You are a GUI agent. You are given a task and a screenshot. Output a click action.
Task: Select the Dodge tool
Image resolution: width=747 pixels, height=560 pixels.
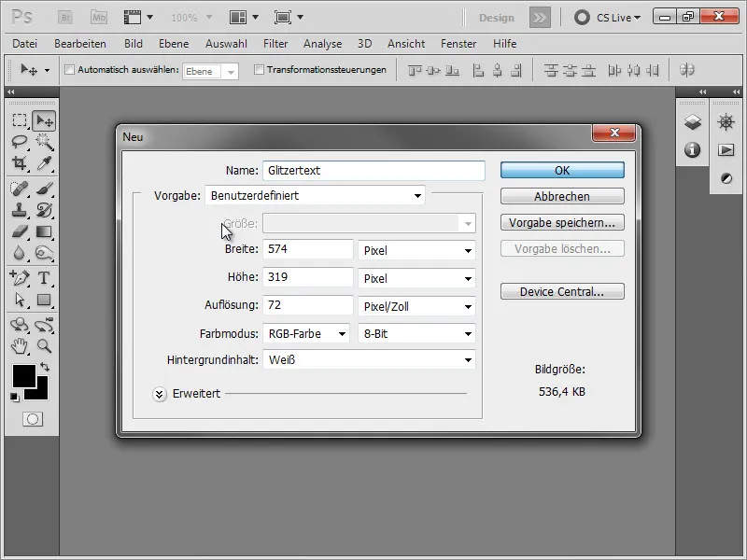click(x=44, y=252)
